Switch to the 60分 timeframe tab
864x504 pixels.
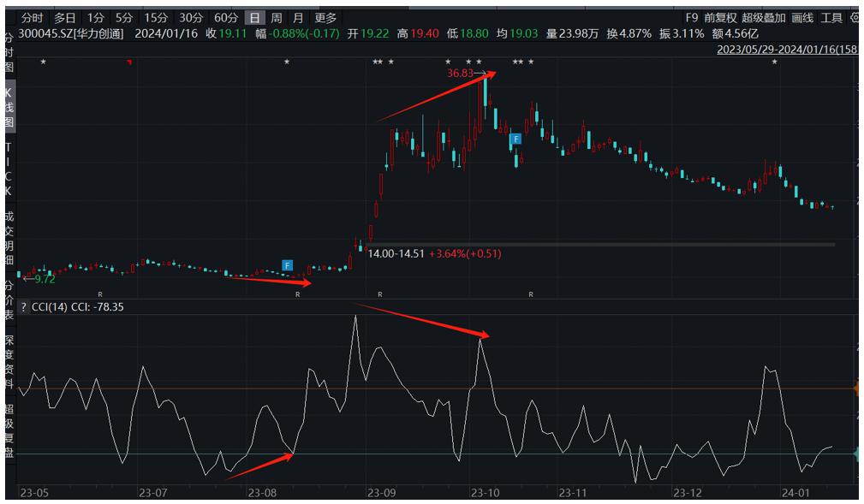[226, 17]
